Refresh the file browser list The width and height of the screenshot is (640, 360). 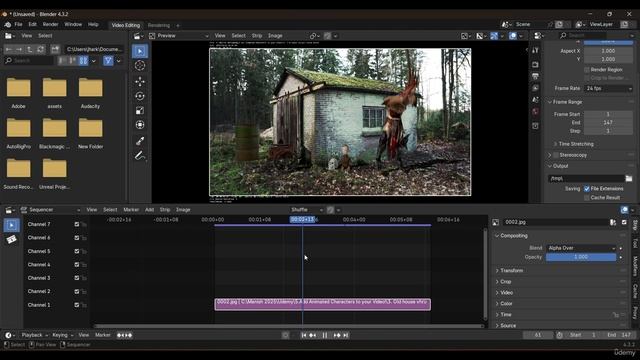(x=40, y=49)
